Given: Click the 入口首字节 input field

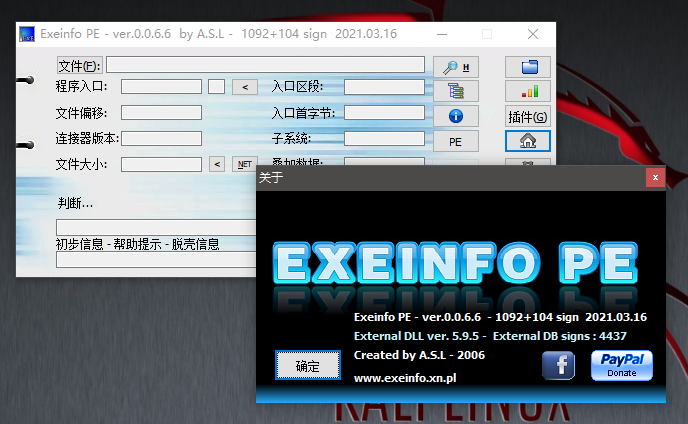Looking at the screenshot, I should pos(384,112).
